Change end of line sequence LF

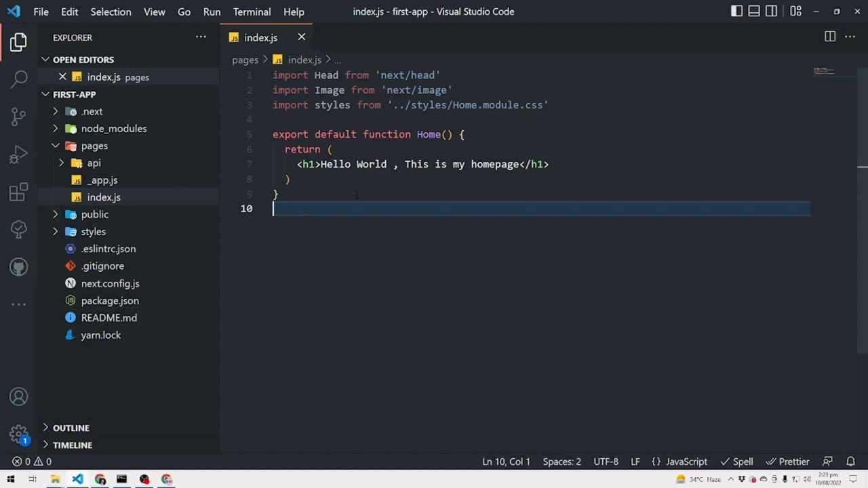click(x=635, y=462)
